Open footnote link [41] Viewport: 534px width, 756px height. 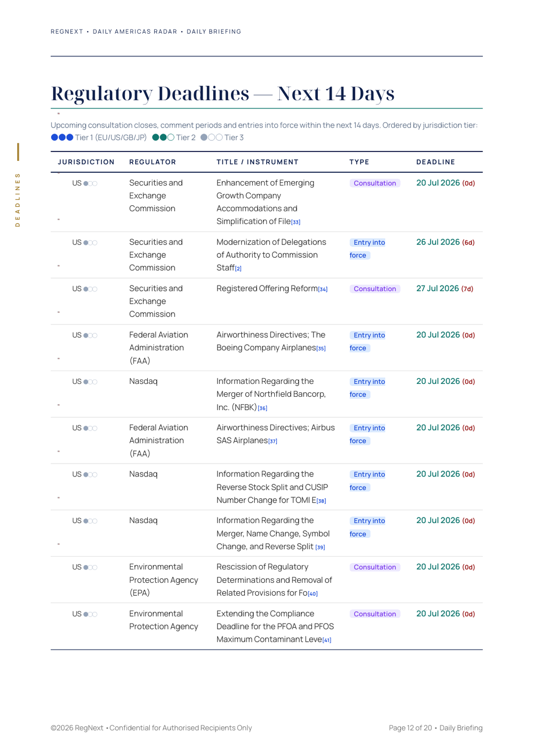click(327, 640)
